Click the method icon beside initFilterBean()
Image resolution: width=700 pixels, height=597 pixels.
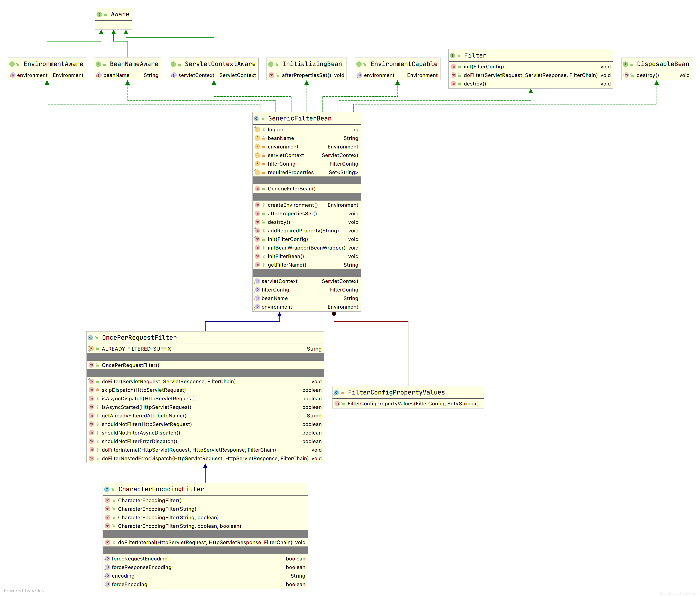[257, 256]
